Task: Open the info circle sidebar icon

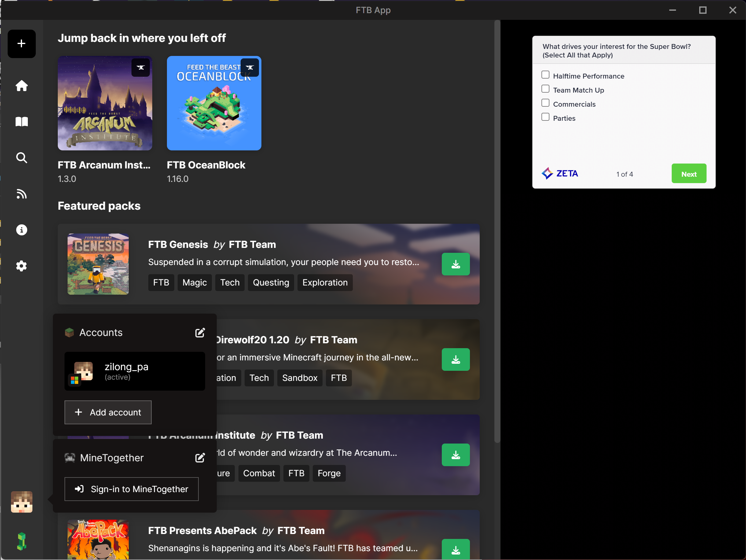Action: click(x=22, y=230)
